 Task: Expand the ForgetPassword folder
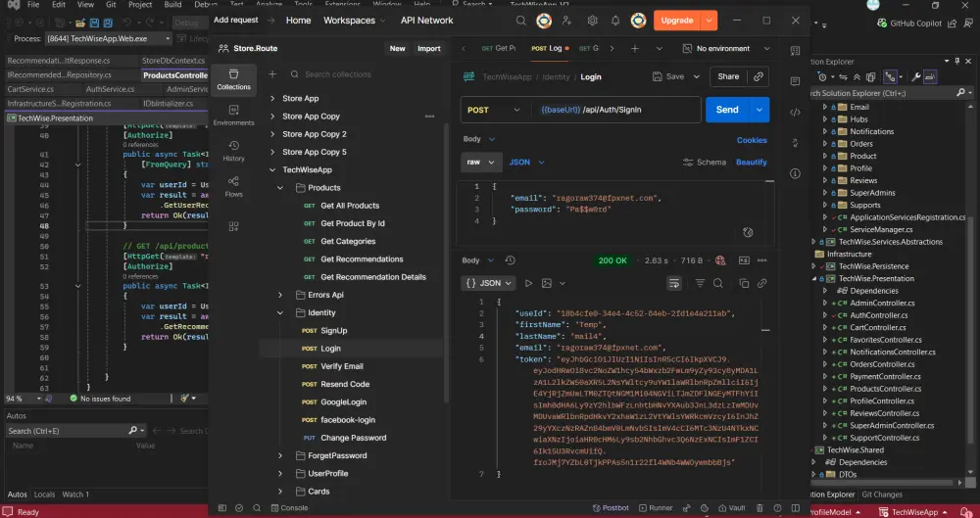click(x=280, y=456)
